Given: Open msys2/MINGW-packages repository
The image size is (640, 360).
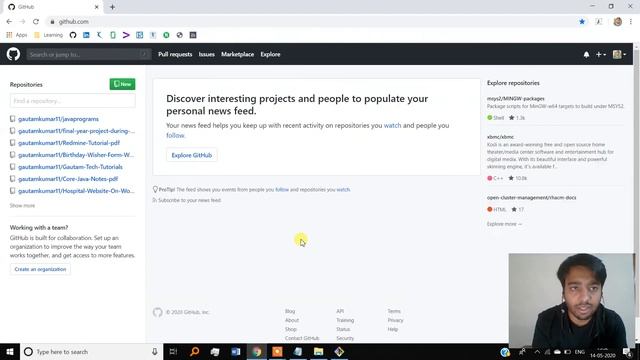Looking at the screenshot, I should [x=516, y=98].
